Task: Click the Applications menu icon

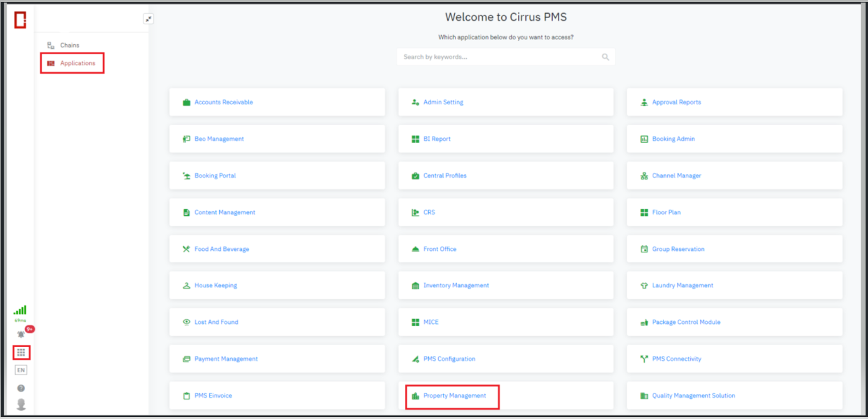Action: pos(51,63)
